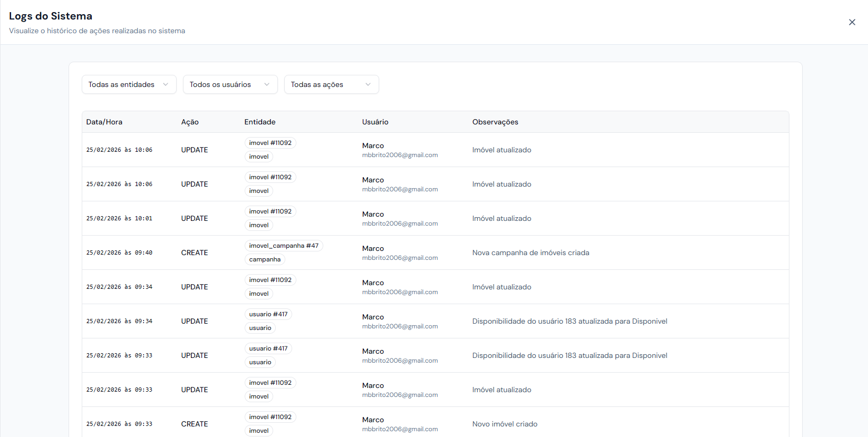This screenshot has height=437, width=868.
Task: Click the Logs do Sistema heading
Action: click(x=51, y=16)
